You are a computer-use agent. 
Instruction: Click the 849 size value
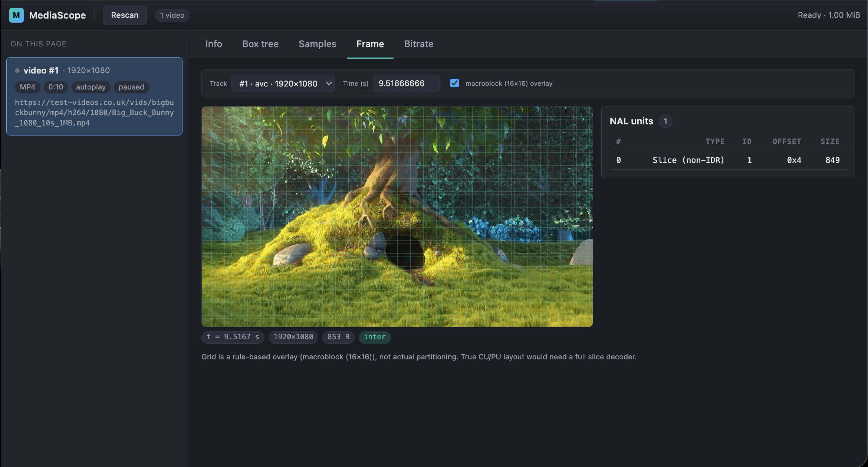[833, 160]
